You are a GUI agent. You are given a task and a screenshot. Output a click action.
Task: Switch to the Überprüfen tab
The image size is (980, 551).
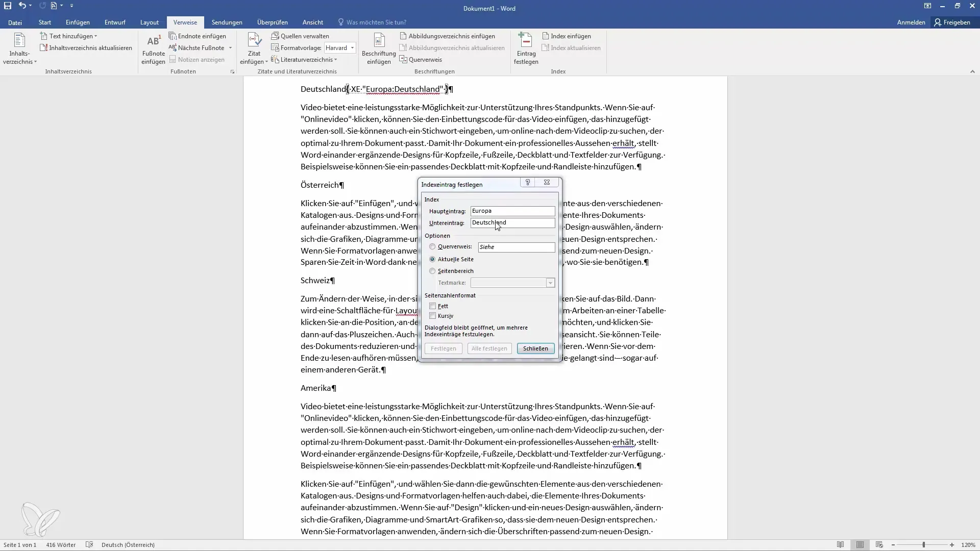273,22
